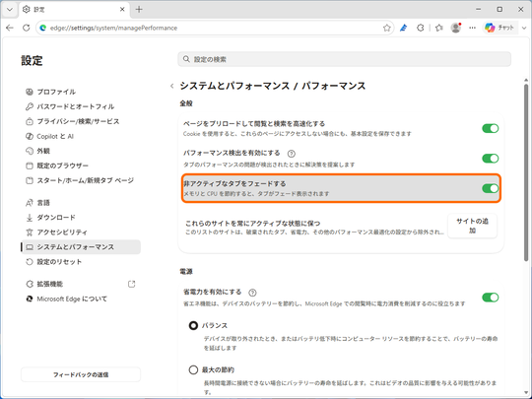Click the サイトの追加 button
Viewport: 532px width, 399px height.
(x=472, y=226)
